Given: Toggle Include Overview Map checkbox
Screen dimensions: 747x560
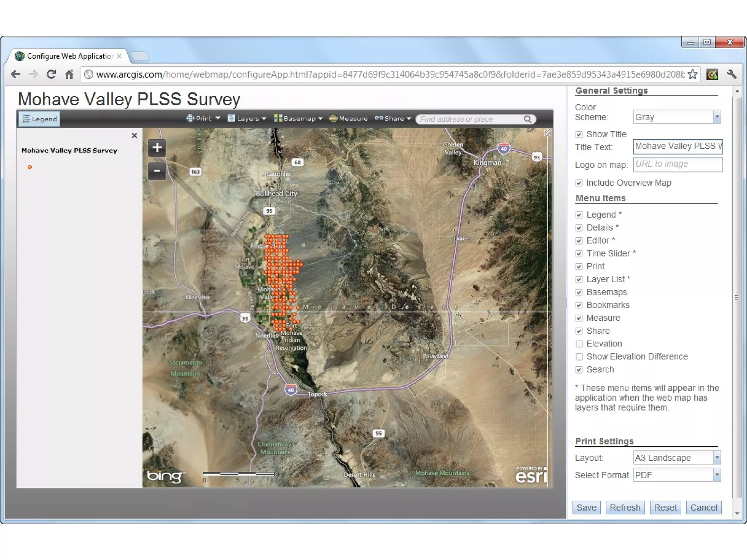Looking at the screenshot, I should click(x=579, y=183).
